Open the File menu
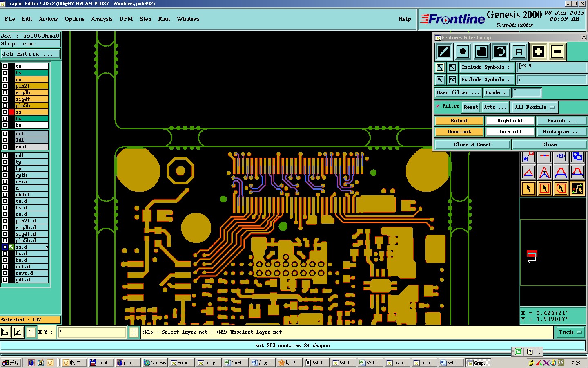588x368 pixels. pos(10,19)
